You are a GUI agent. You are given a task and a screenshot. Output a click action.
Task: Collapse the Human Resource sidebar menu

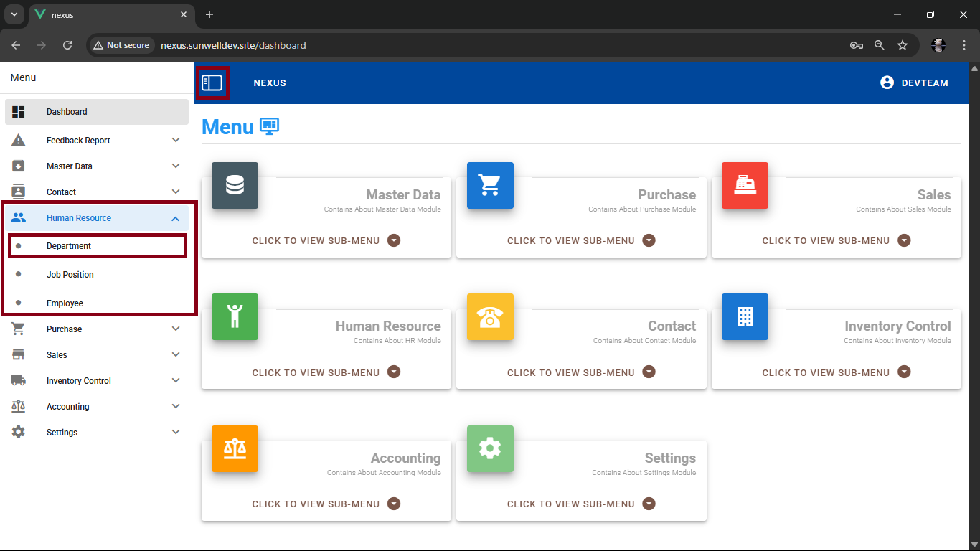click(x=176, y=218)
